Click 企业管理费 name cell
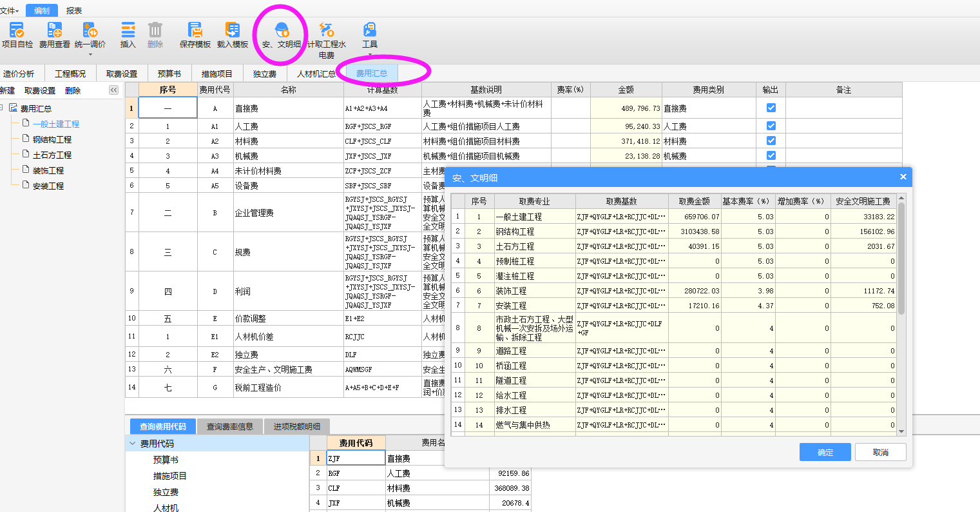This screenshot has height=512, width=980. tap(289, 212)
